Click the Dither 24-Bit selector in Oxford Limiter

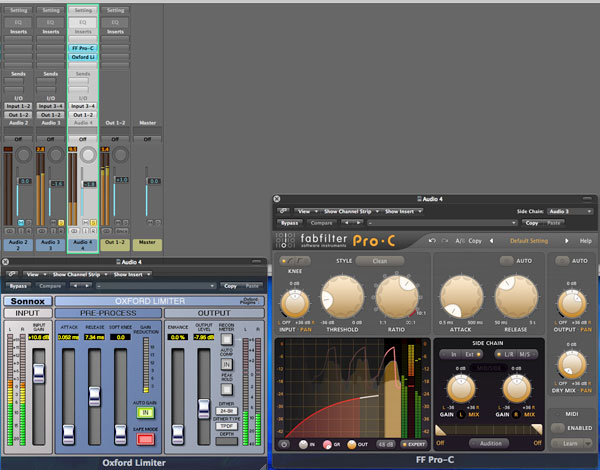[x=227, y=411]
